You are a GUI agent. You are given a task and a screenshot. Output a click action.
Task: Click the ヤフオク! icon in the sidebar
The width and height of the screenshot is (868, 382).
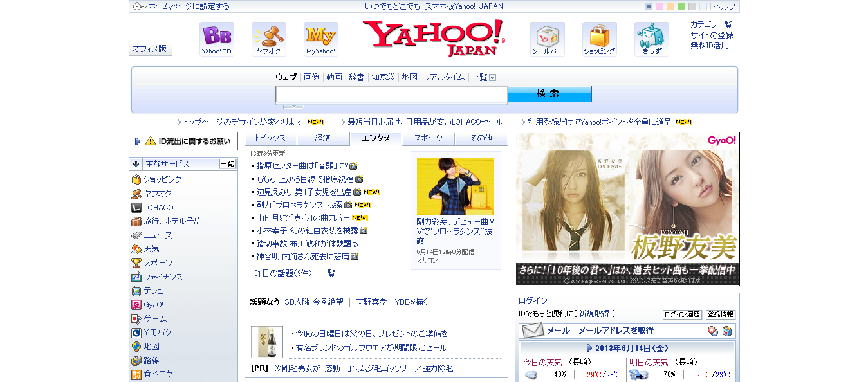click(x=136, y=194)
